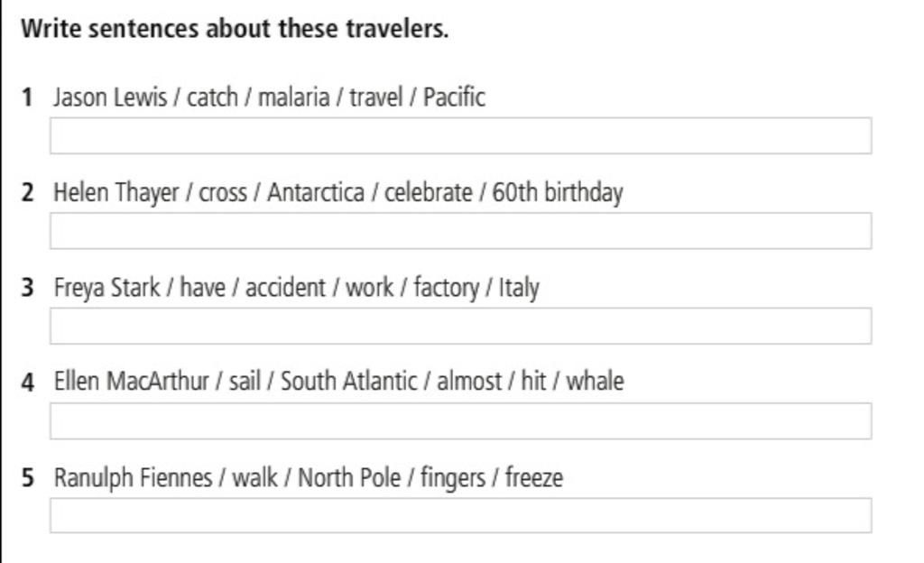Click the Jason Lewis / catch / malaria prompt text
This screenshot has width=924, height=563.
(269, 97)
